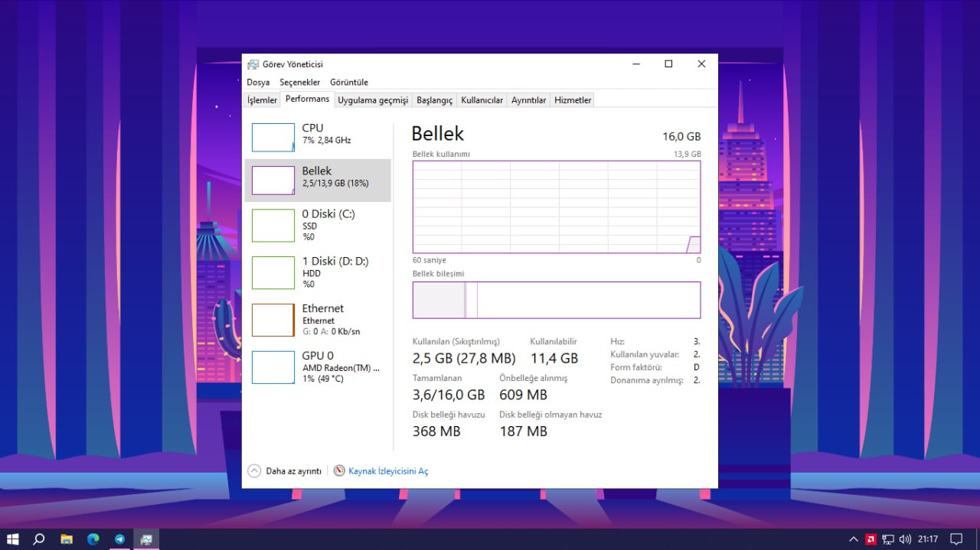Click the Bellek mini graph thumbnail

click(273, 181)
